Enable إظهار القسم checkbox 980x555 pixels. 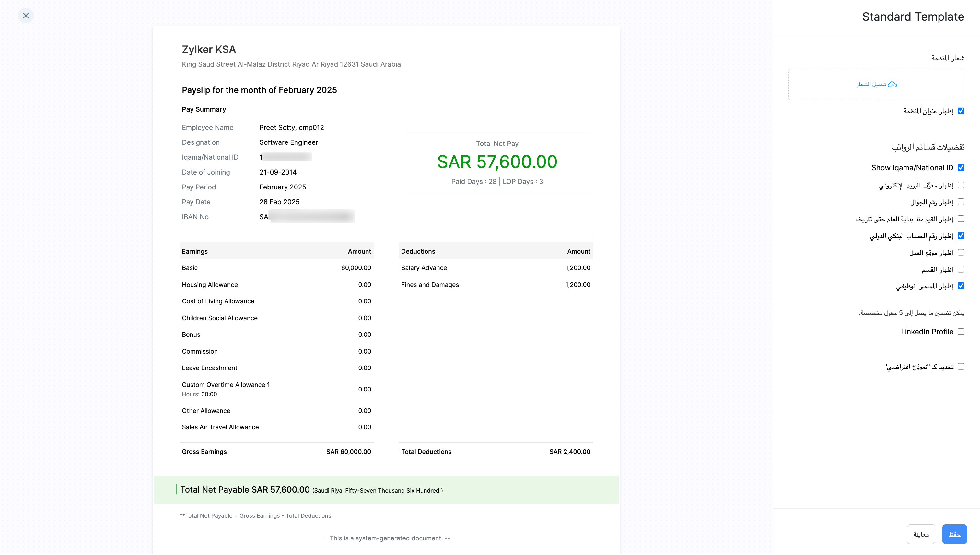click(x=961, y=269)
